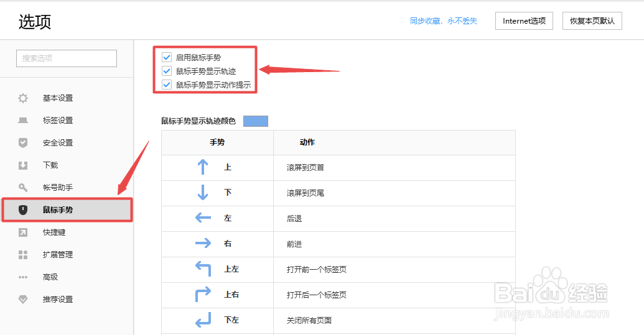This screenshot has height=335, width=644.
Task: Click the 动作 column header
Action: (x=307, y=142)
